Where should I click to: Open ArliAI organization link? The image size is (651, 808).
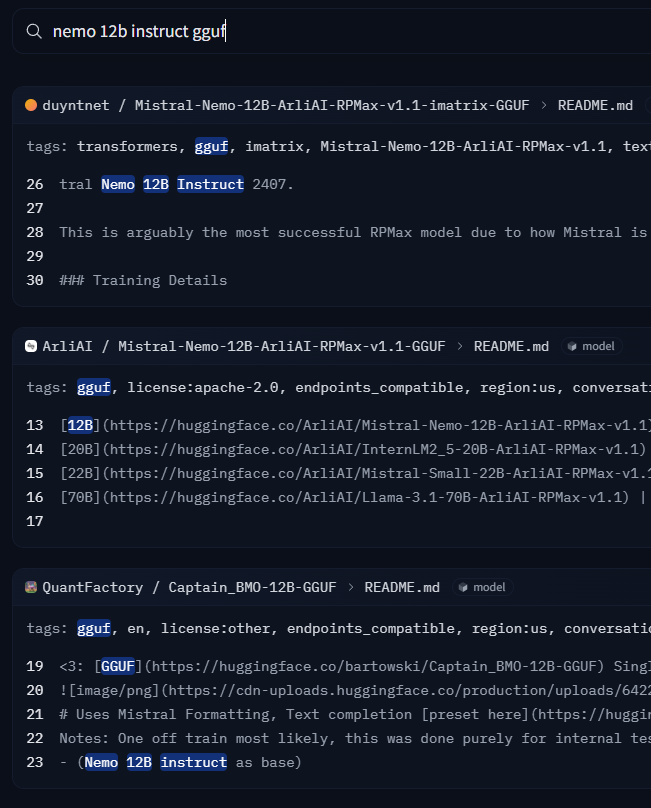coord(68,346)
